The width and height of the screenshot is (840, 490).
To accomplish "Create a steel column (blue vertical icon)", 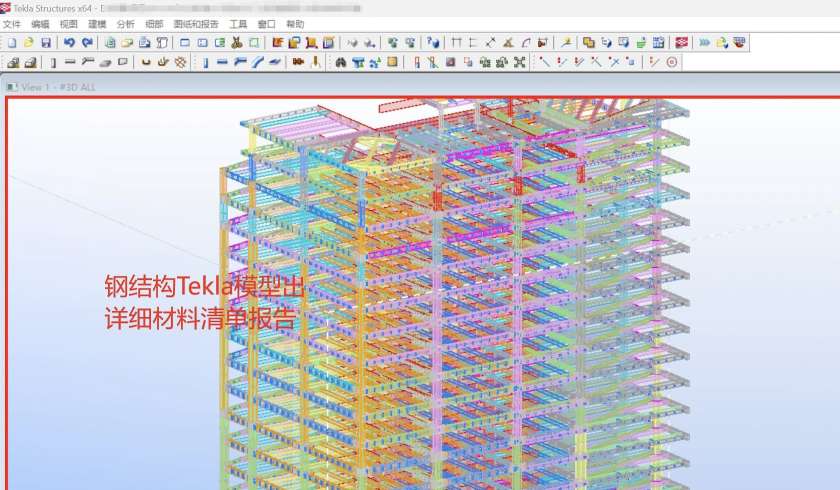I will (x=205, y=63).
